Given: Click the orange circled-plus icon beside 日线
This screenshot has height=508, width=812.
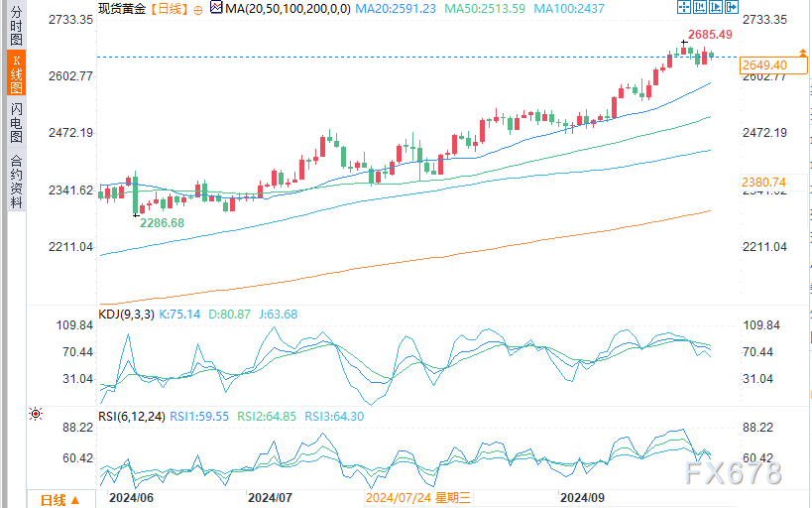Looking at the screenshot, I should (198, 10).
